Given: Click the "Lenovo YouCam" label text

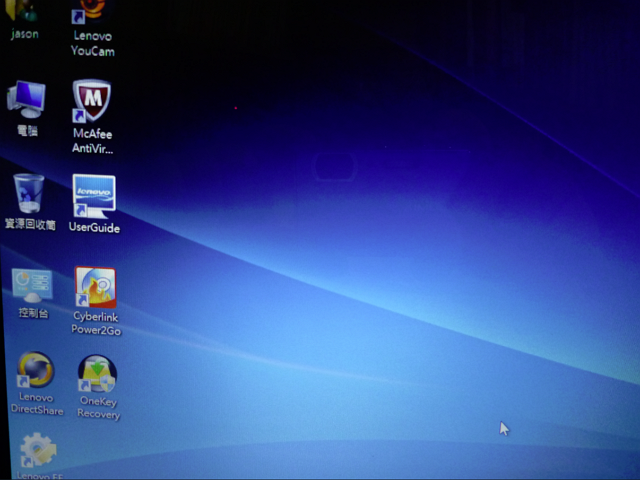Looking at the screenshot, I should (x=93, y=43).
